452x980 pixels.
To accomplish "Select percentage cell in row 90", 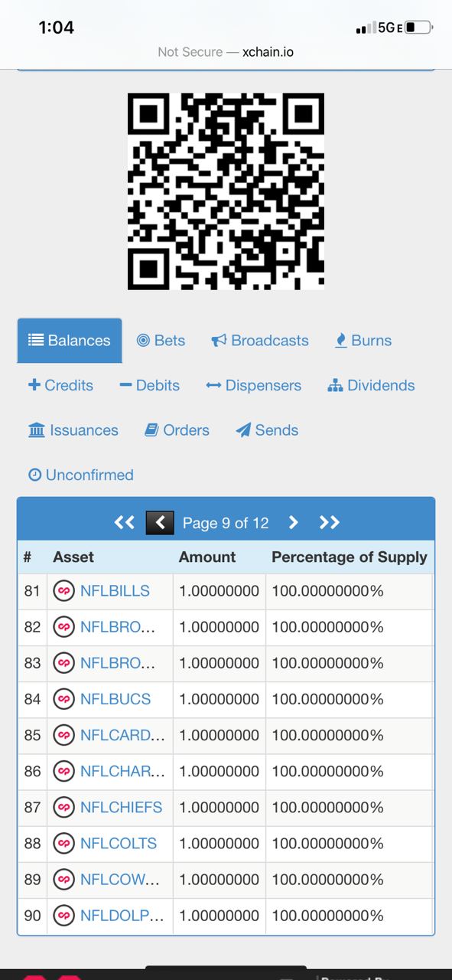I will pos(350,916).
